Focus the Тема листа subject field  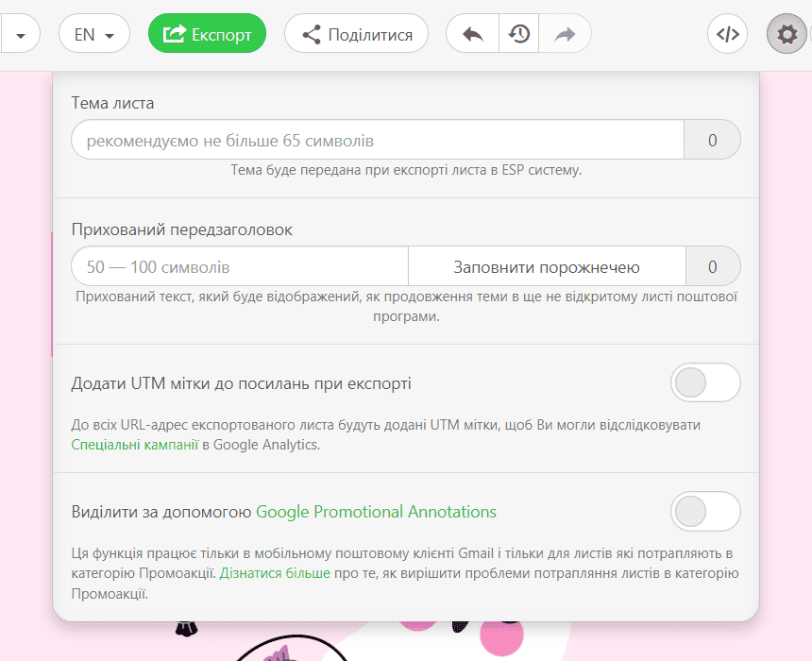[378, 141]
